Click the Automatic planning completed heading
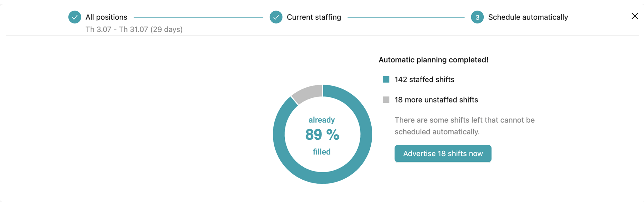Screen dimensions: 644x202 click(433, 60)
